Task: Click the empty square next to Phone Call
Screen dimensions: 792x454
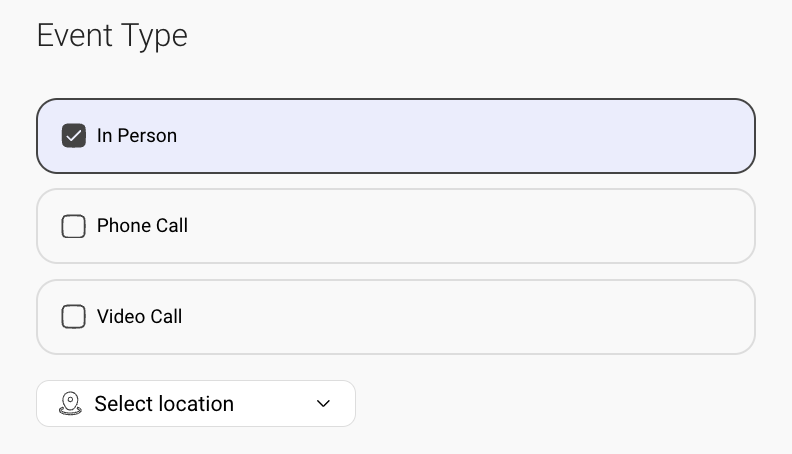Action: pyautogui.click(x=74, y=226)
